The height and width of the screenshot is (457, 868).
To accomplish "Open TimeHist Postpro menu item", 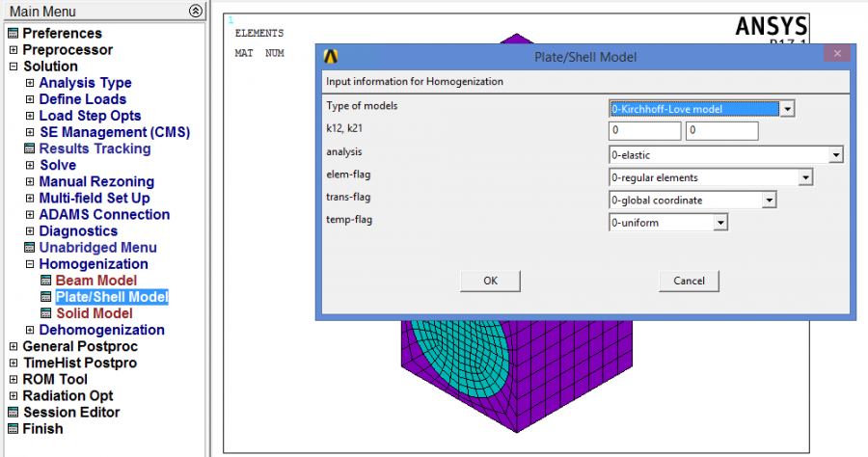I will tap(80, 363).
